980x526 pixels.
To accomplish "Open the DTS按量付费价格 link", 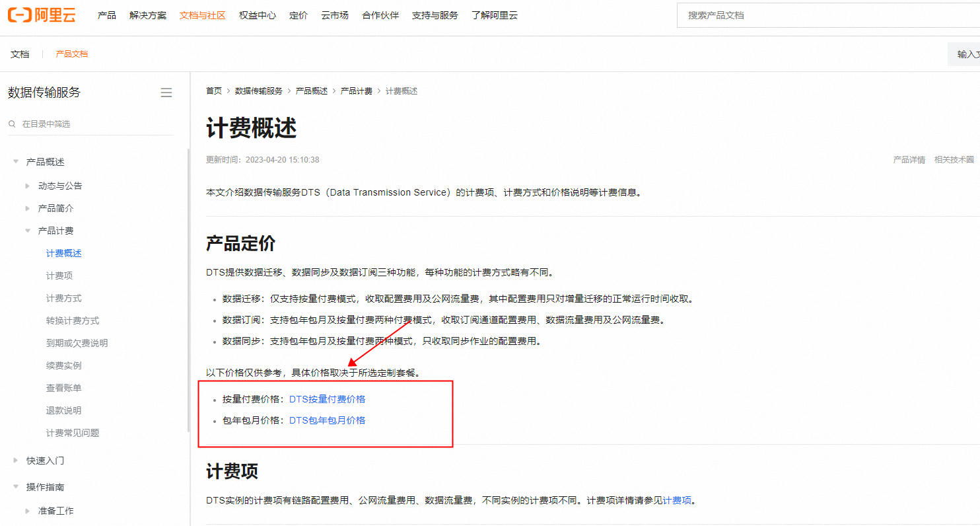I will pos(328,399).
